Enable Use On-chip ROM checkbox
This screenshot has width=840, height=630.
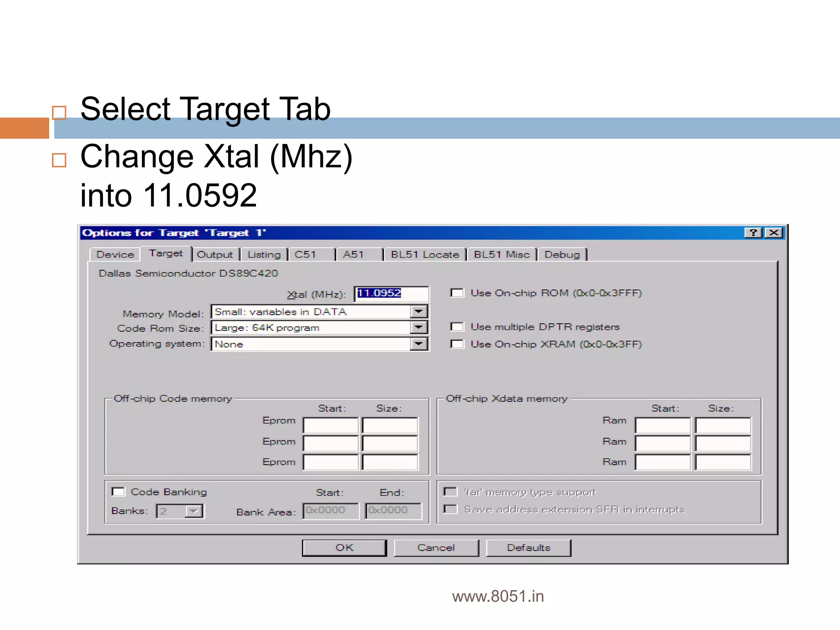pyautogui.click(x=457, y=293)
